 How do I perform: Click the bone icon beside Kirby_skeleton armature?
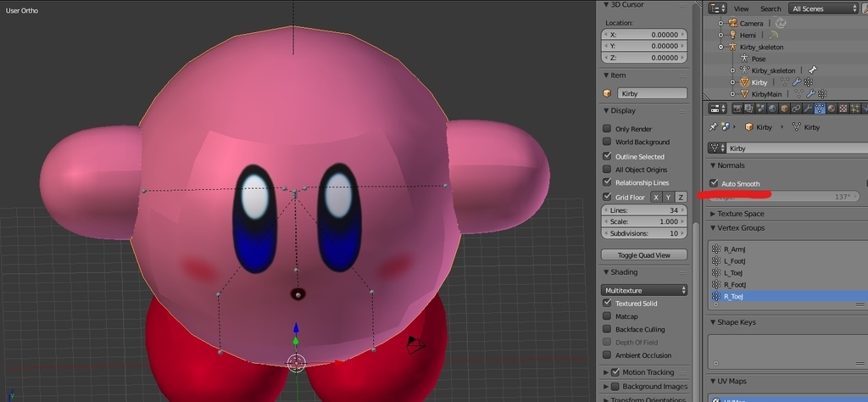click(813, 70)
